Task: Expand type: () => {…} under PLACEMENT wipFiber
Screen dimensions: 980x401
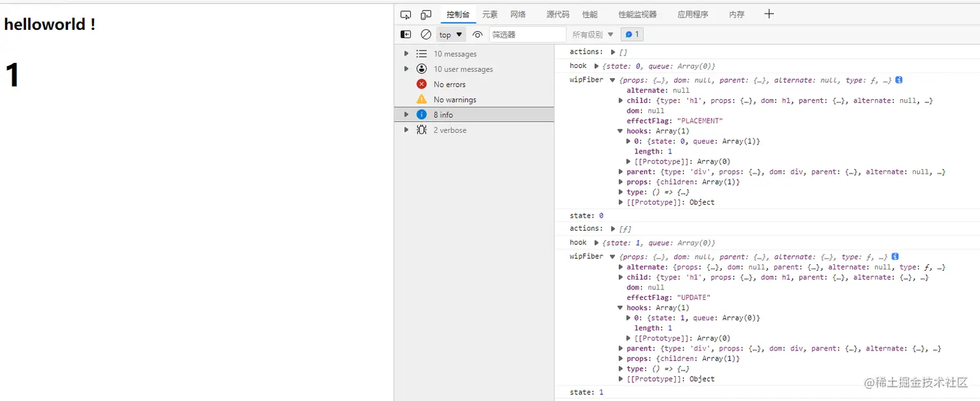Action: [x=621, y=192]
